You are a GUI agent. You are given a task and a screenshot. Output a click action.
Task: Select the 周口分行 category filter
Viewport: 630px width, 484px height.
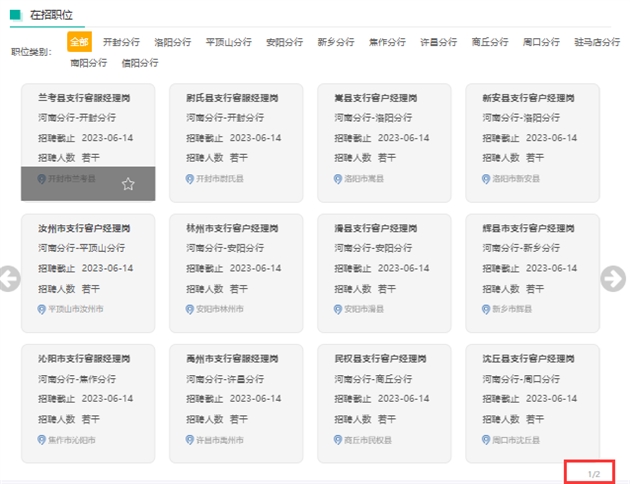tap(541, 42)
